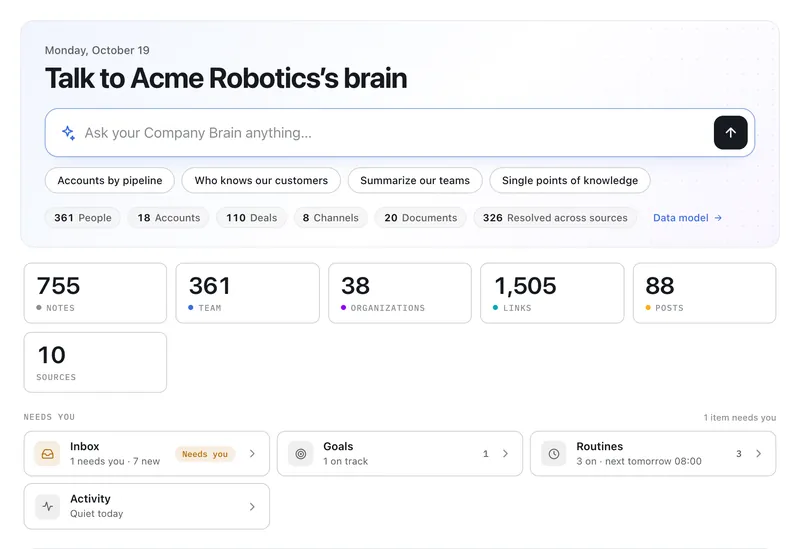Open the 38 Organizations stat card

400,293
